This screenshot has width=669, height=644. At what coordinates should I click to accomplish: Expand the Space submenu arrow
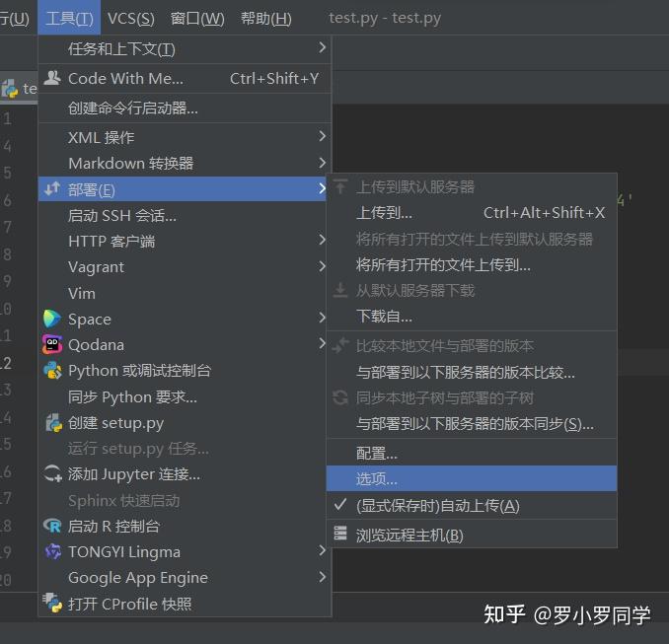click(x=322, y=318)
